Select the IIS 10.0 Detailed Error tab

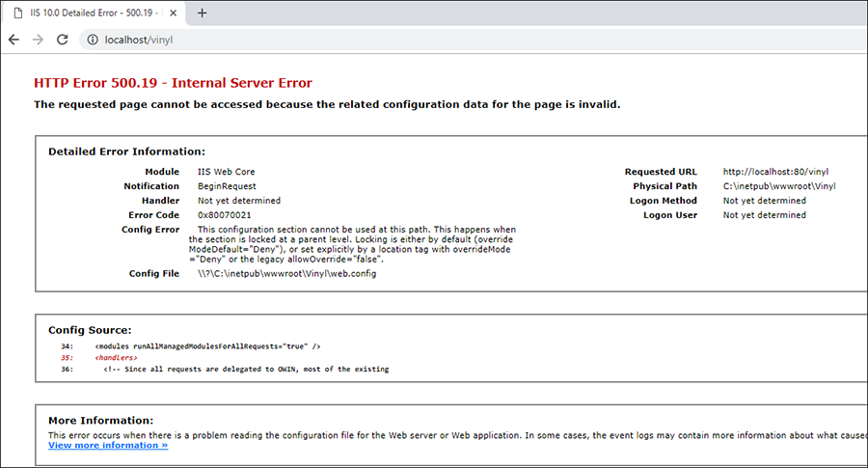point(95,13)
